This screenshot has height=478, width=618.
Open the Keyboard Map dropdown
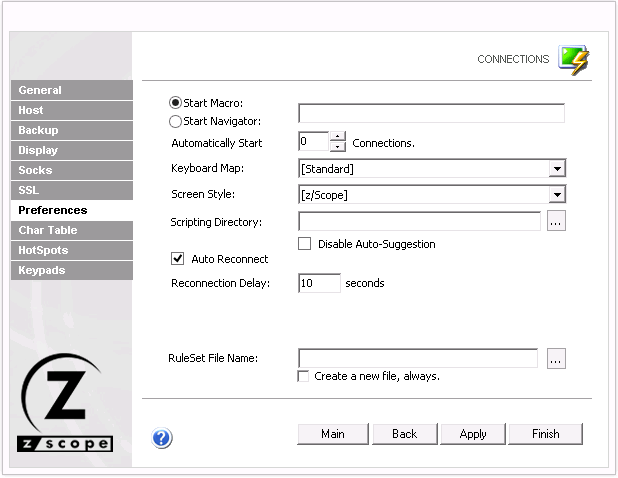tap(557, 169)
